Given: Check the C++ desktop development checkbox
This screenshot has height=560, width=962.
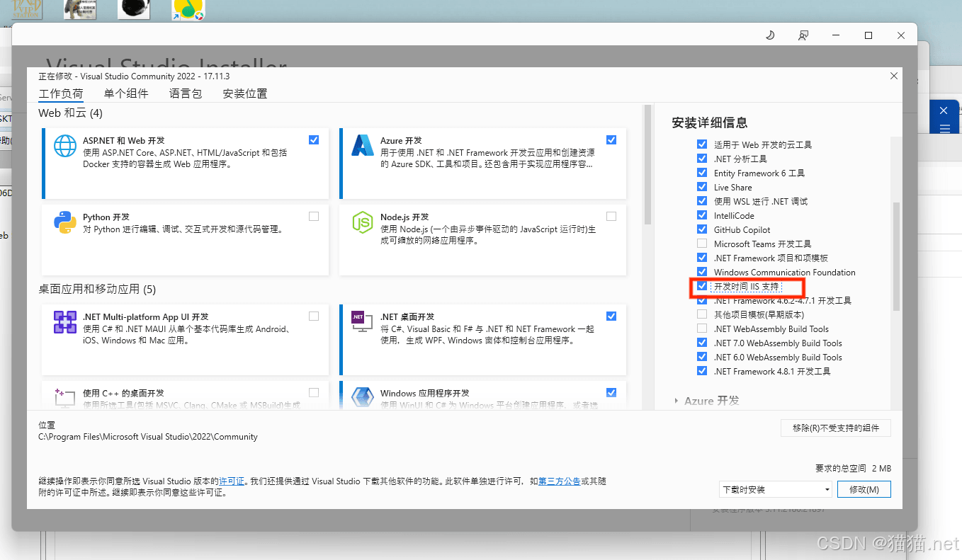Looking at the screenshot, I should (x=314, y=392).
